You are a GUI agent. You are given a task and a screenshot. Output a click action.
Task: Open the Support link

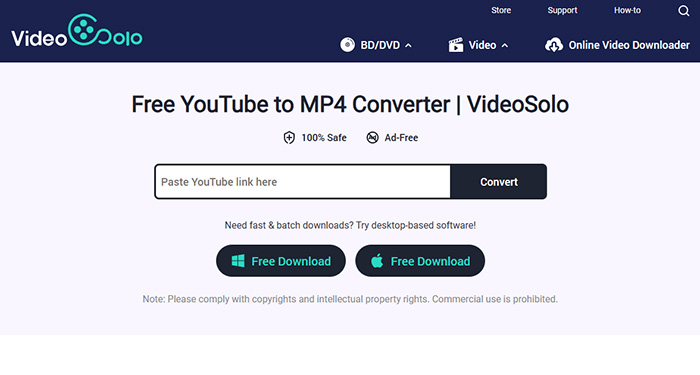(x=562, y=10)
